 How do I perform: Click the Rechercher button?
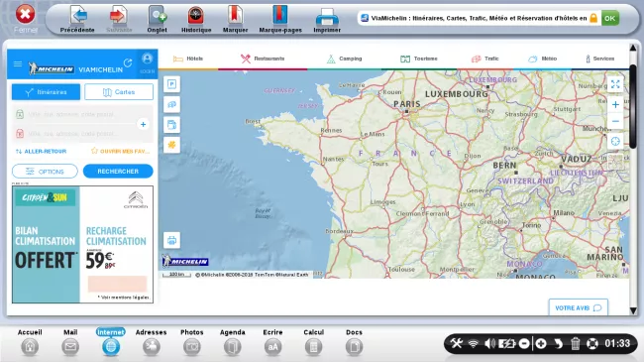[118, 172]
